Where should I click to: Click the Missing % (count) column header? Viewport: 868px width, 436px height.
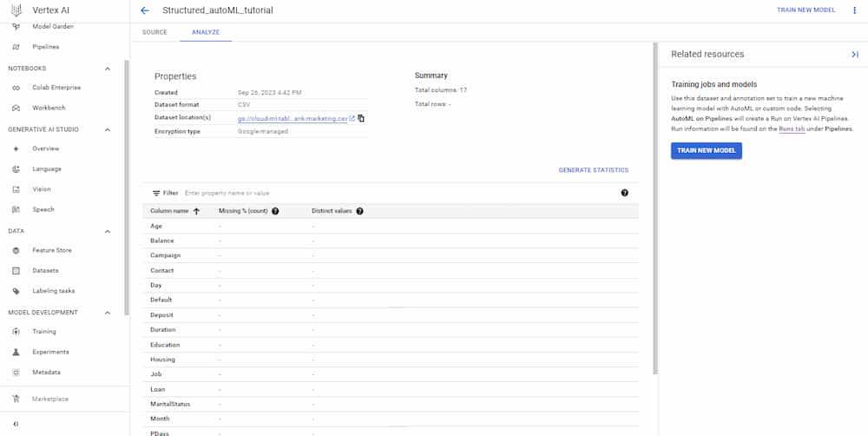coord(243,211)
